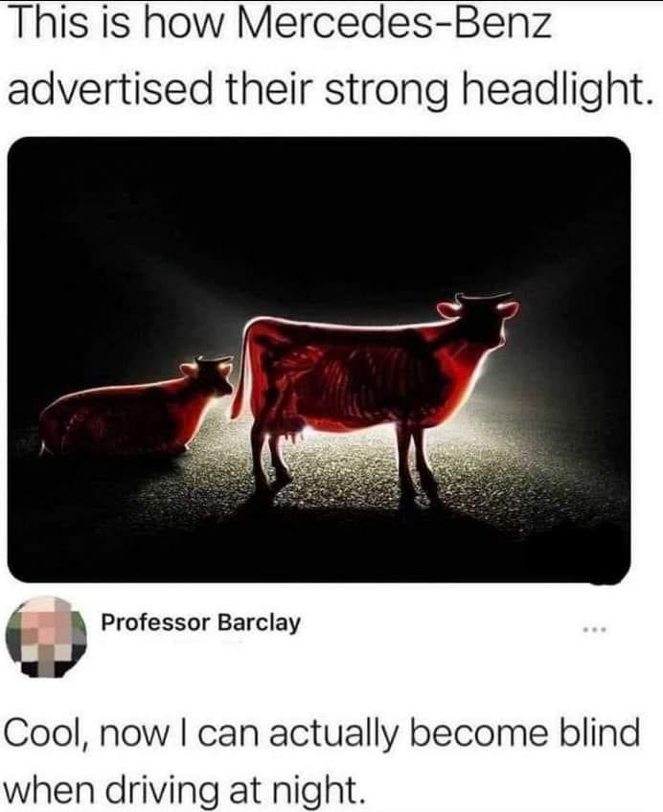This screenshot has width=663, height=812.
Task: Click Professor Barclay's pixelated profile avatar
Action: pyautogui.click(x=46, y=637)
